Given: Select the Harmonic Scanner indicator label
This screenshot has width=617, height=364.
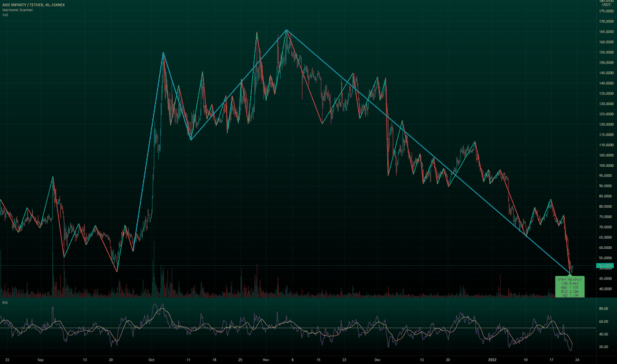Looking at the screenshot, I should 17,10.
